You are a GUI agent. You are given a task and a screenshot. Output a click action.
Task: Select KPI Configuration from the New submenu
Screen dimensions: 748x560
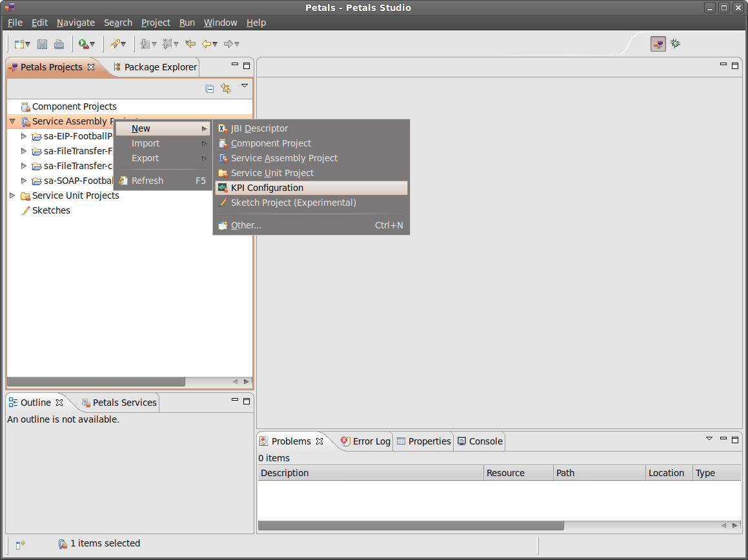click(x=267, y=188)
